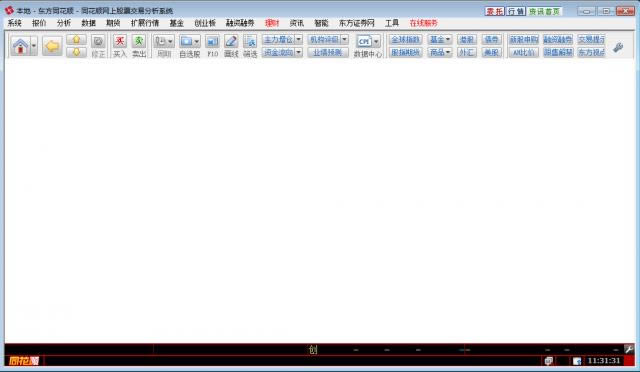The width and height of the screenshot is (640, 372).
Task: Select the 画线 drawing pencil tool
Action: [231, 41]
